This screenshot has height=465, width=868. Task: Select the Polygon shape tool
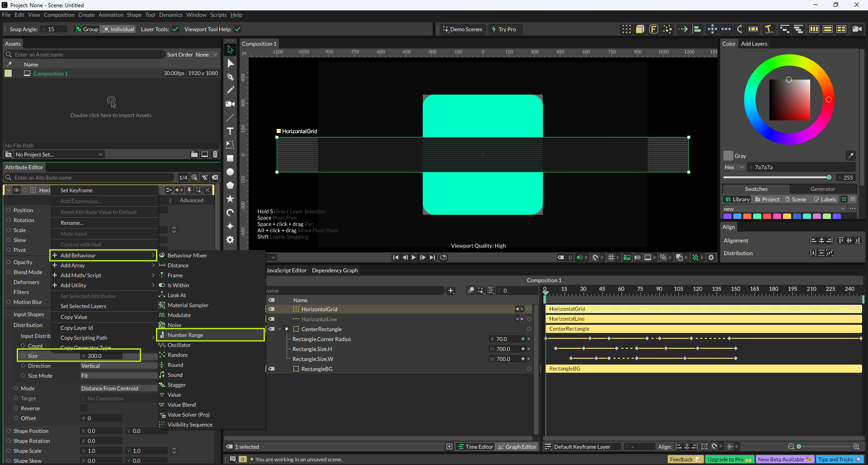pyautogui.click(x=230, y=185)
